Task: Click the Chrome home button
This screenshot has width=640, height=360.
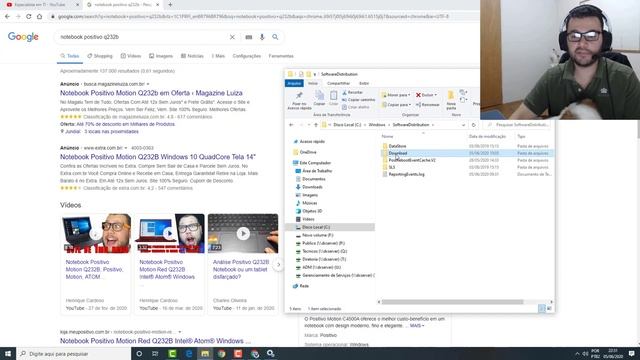Action: [x=39, y=16]
